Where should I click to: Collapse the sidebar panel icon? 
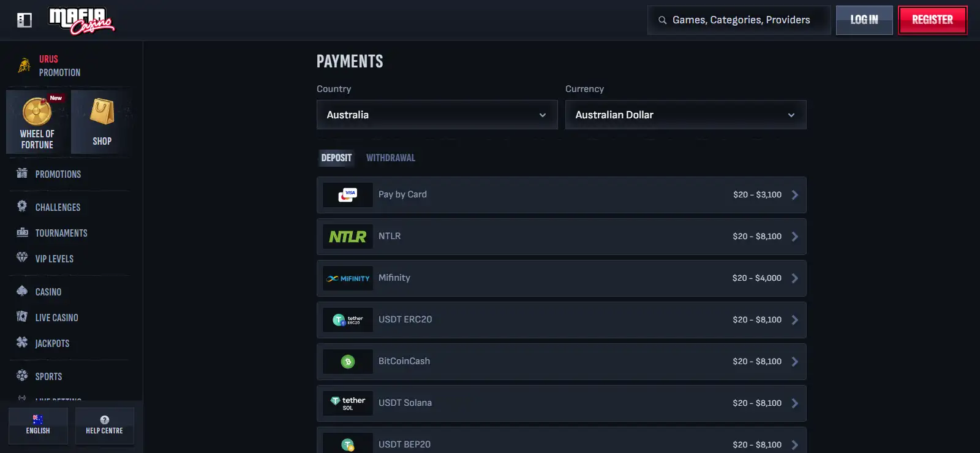(24, 20)
